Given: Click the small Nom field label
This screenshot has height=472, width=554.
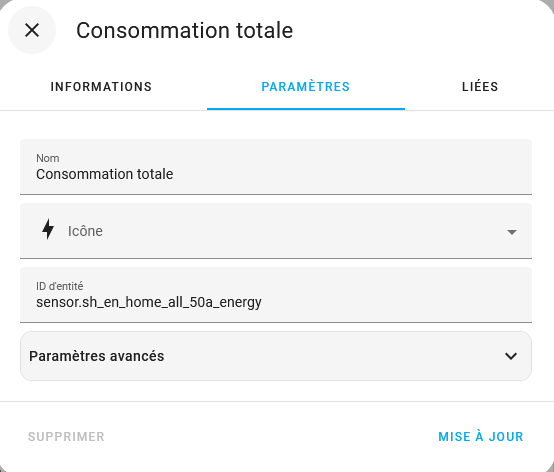Looking at the screenshot, I should pyautogui.click(x=48, y=158).
